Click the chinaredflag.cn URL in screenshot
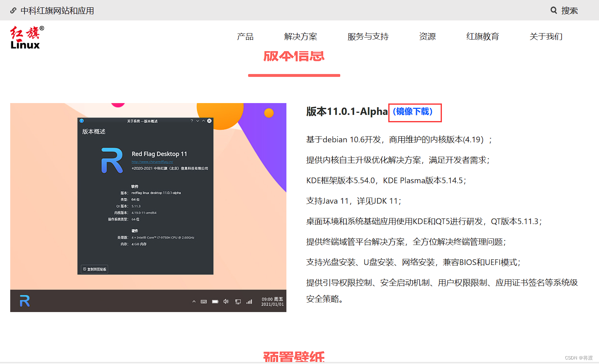Viewport: 599px width, 364px height. pos(152,162)
